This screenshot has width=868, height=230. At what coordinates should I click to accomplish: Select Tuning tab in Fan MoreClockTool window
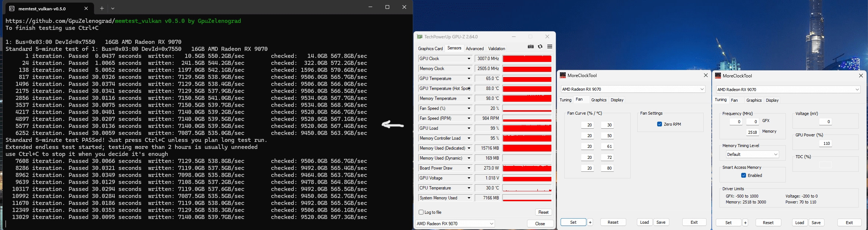click(565, 100)
